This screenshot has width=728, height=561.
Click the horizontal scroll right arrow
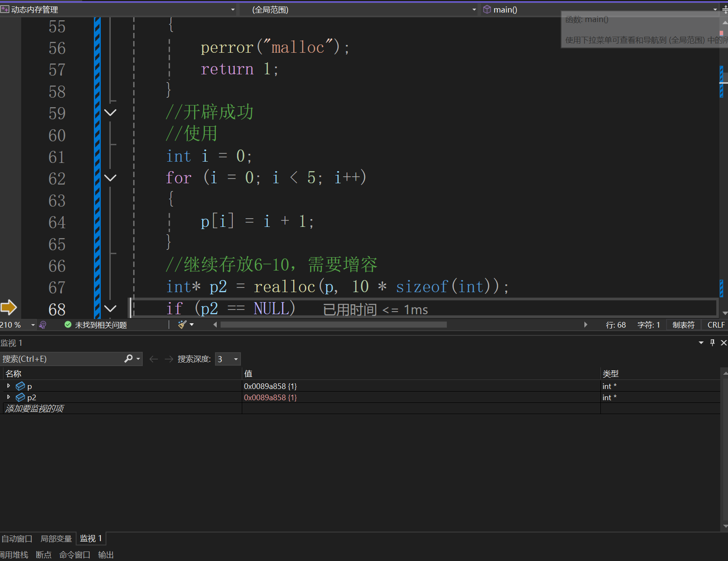(586, 325)
